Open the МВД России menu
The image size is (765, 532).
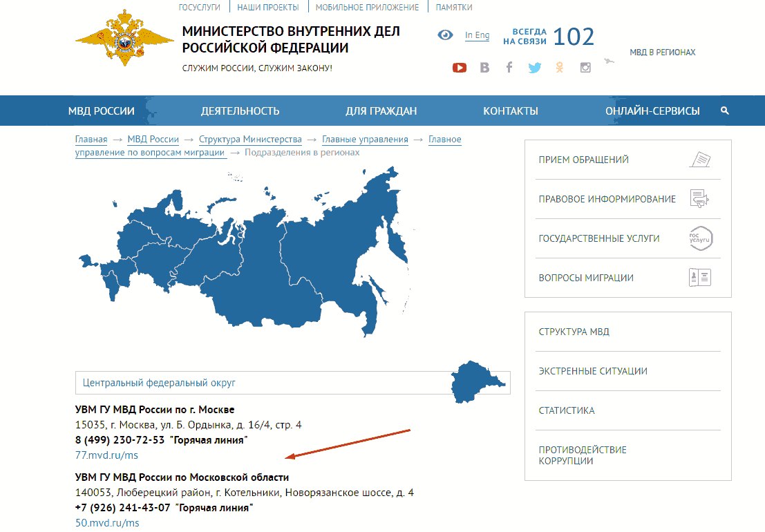(x=102, y=111)
